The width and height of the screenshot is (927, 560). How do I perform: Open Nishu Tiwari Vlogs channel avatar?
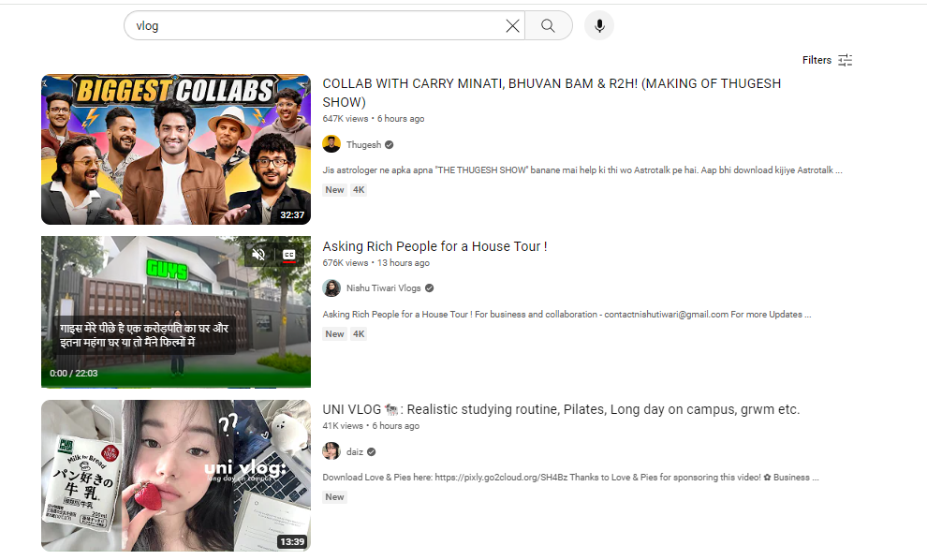pos(331,288)
